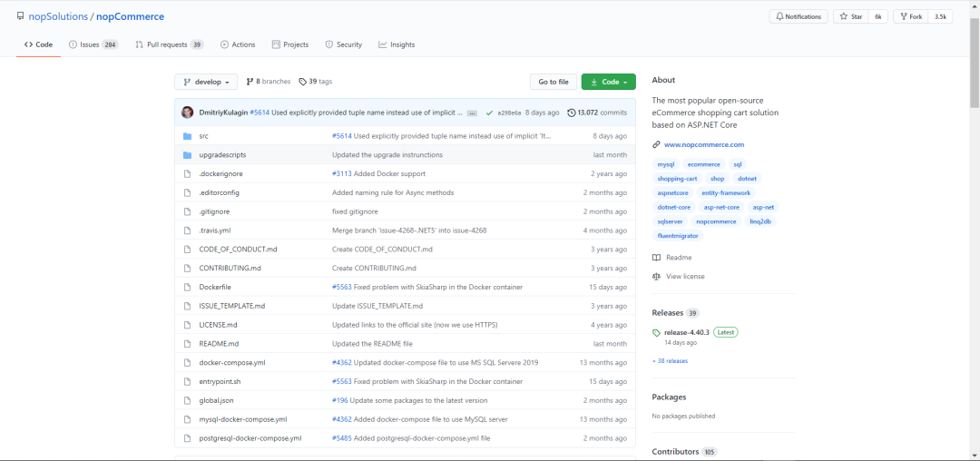Viewport: 980px width, 461px height.
Task: Click the file icon for .editorconfig
Action: click(x=187, y=192)
